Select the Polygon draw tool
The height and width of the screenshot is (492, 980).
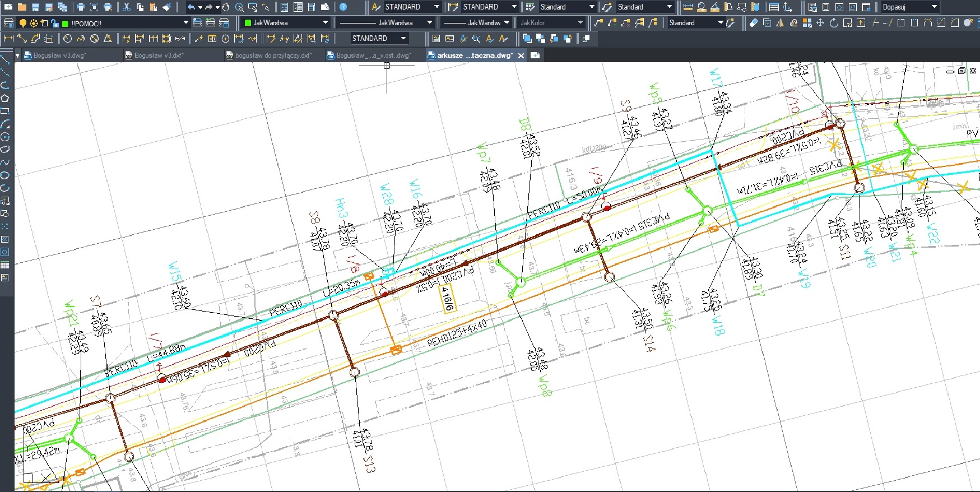click(5, 98)
